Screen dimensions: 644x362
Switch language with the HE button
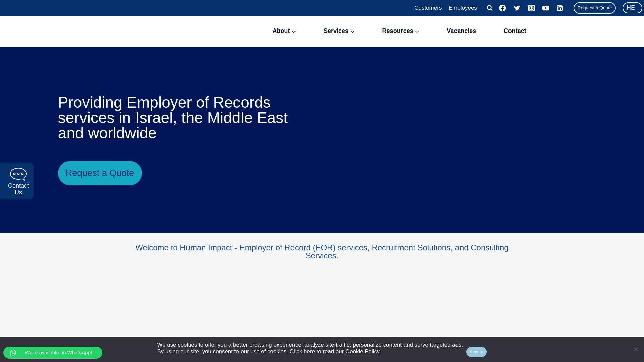click(632, 8)
